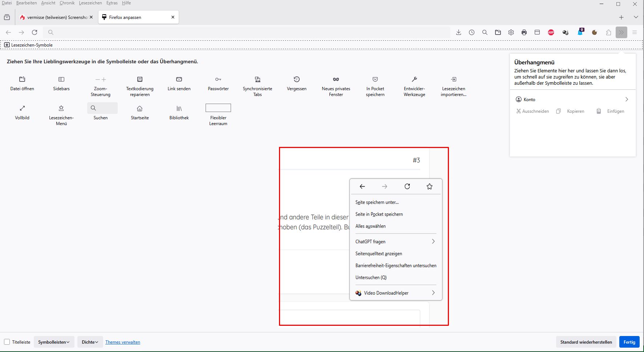Click the Neues privates Fenster mask icon

click(336, 79)
